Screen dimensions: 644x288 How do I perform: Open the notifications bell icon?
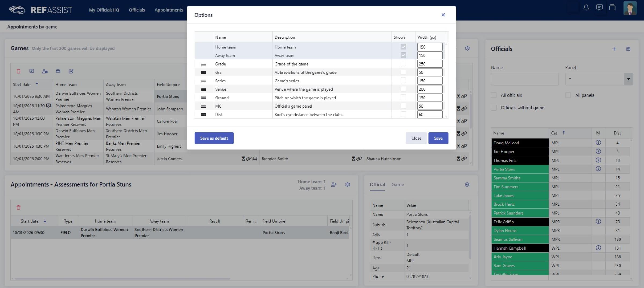(x=586, y=8)
